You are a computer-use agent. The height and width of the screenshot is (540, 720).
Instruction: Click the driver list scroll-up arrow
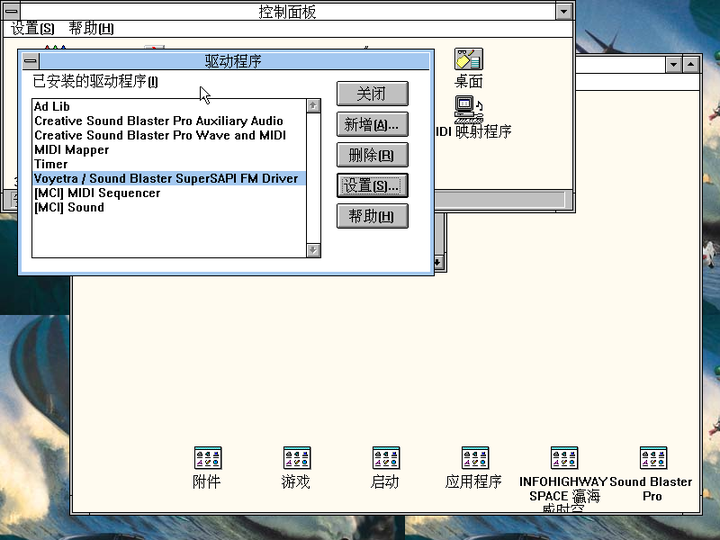click(313, 105)
